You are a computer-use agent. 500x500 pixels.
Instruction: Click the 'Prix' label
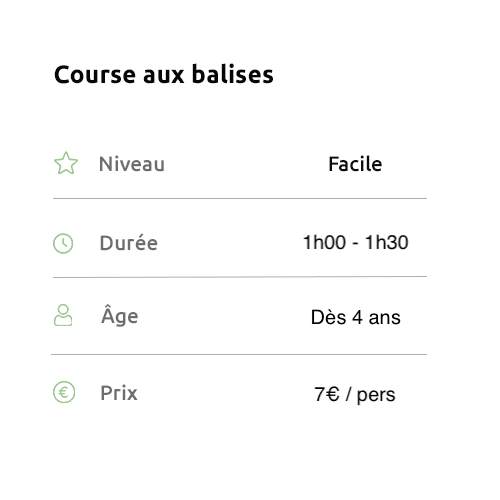(x=119, y=393)
